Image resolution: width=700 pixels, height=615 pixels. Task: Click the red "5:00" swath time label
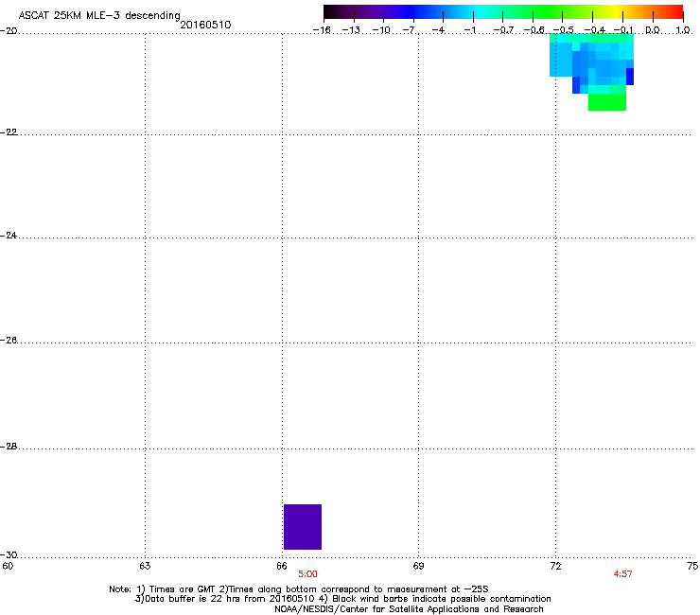(x=307, y=574)
